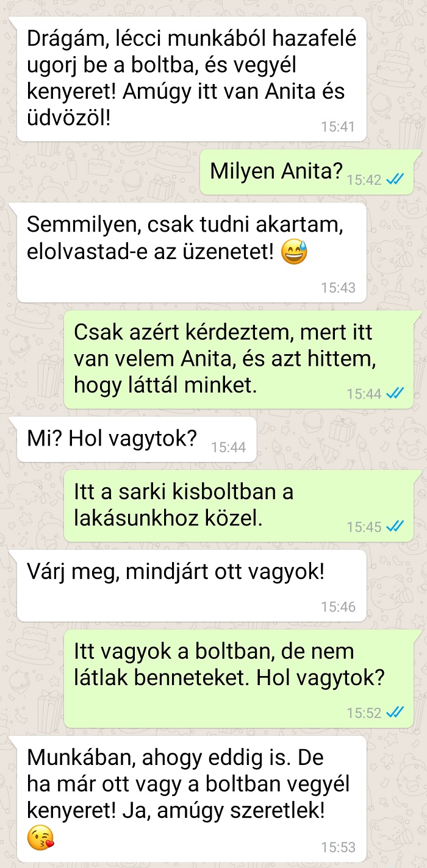
Task: Click the 15:41 timestamp
Action: [338, 127]
